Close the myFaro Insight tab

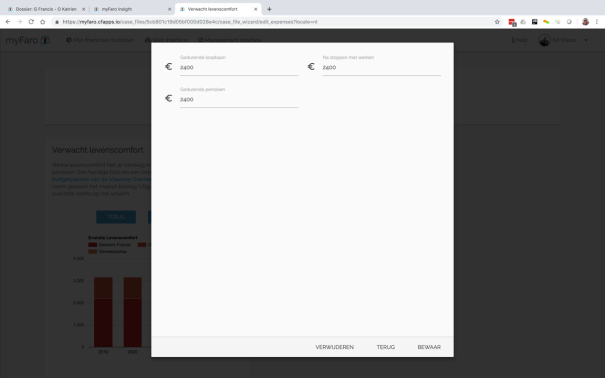click(169, 9)
